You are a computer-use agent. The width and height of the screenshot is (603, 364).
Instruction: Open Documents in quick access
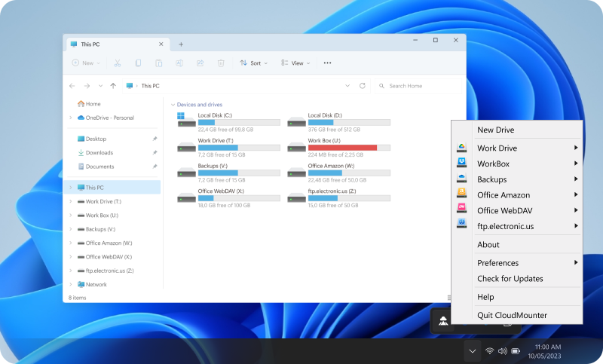96,167
